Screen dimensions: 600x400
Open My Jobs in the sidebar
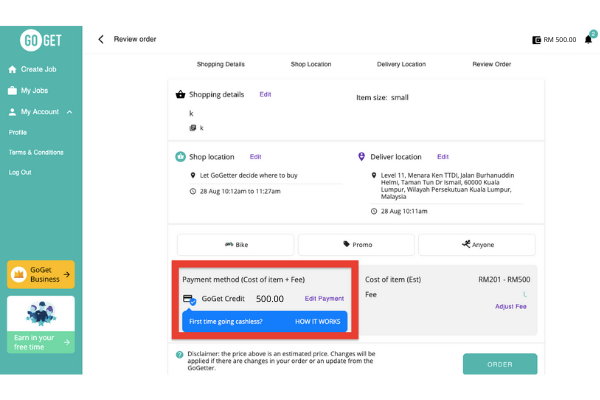point(28,90)
